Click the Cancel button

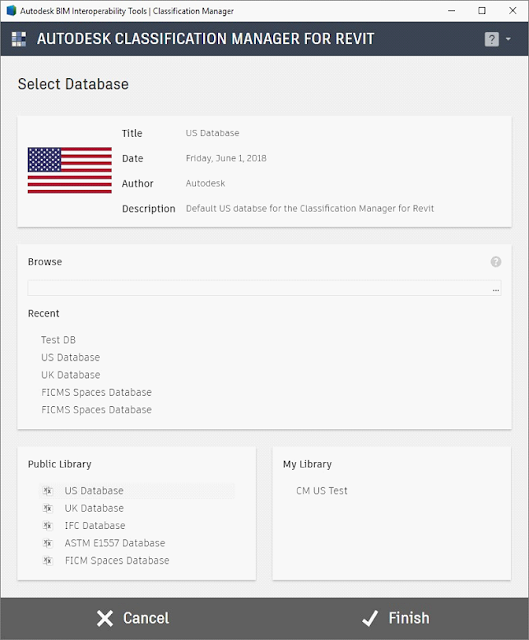(x=133, y=618)
